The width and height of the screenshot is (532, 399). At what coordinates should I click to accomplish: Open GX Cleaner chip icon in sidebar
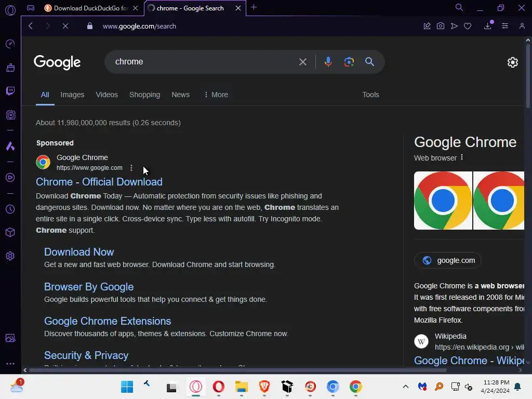point(10,115)
